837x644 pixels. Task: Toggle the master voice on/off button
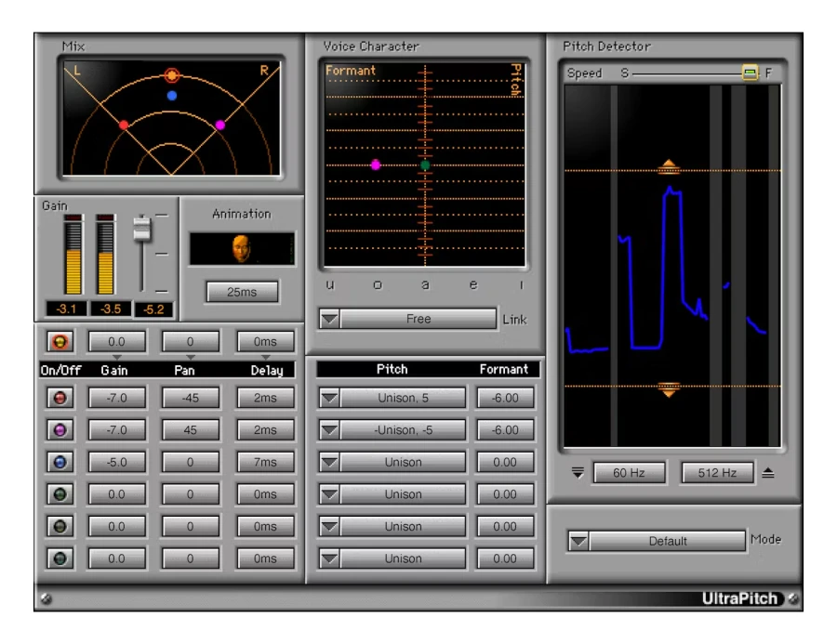[60, 342]
